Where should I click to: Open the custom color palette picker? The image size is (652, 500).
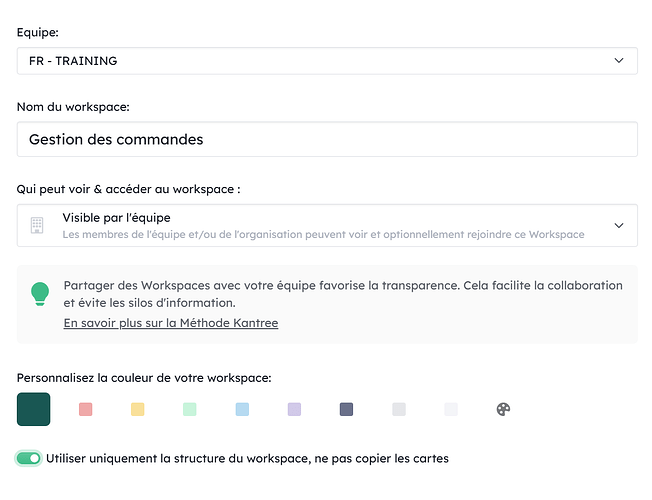503,409
